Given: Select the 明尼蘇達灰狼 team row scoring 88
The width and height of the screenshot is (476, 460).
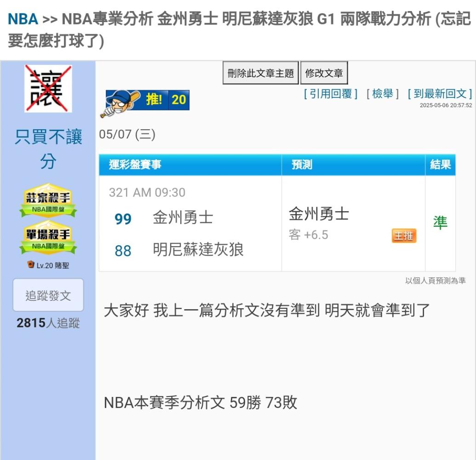Looking at the screenshot, I should 179,250.
